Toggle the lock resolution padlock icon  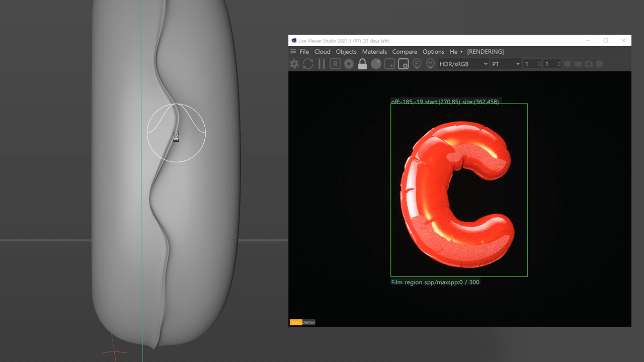click(x=362, y=64)
